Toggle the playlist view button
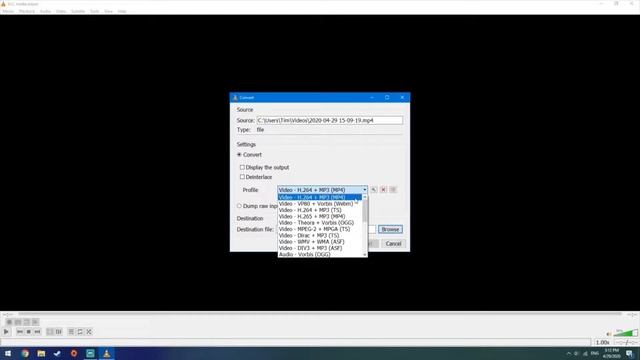This screenshot has height=360, width=640. pyautogui.click(x=71, y=332)
